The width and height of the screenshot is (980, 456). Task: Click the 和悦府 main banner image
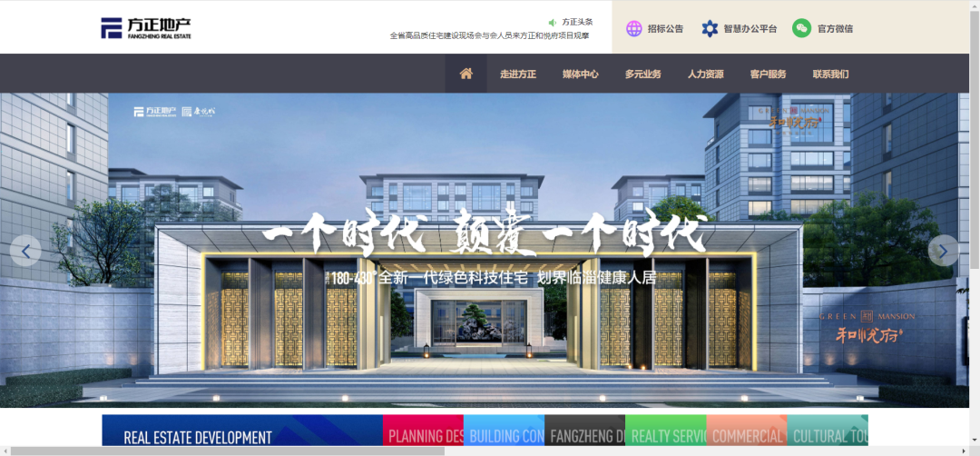click(485, 250)
